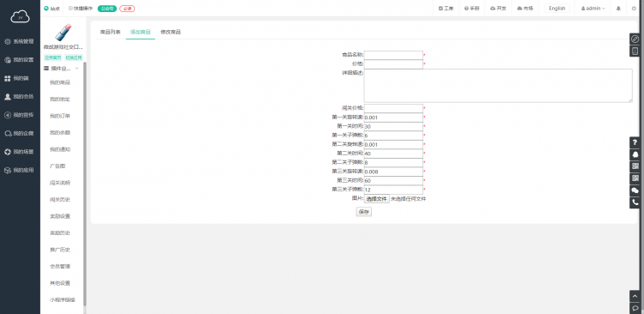Image resolution: width=644 pixels, height=314 pixels.
Task: Open 闯关说明 in the plugin menu
Action: click(x=60, y=183)
